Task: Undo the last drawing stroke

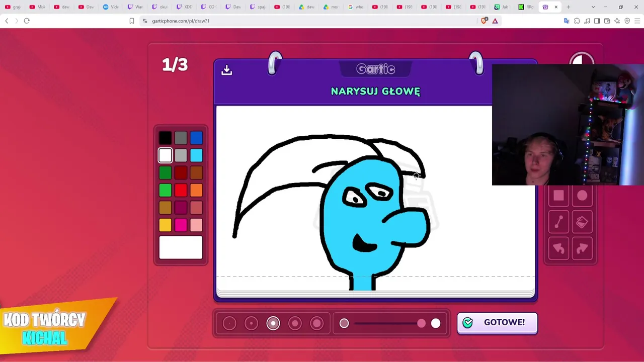Action: pos(558,248)
